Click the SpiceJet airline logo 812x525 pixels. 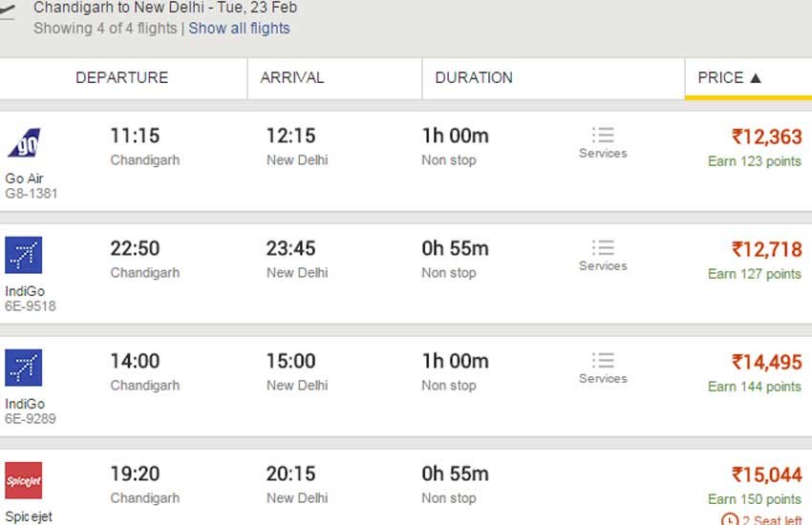click(23, 480)
